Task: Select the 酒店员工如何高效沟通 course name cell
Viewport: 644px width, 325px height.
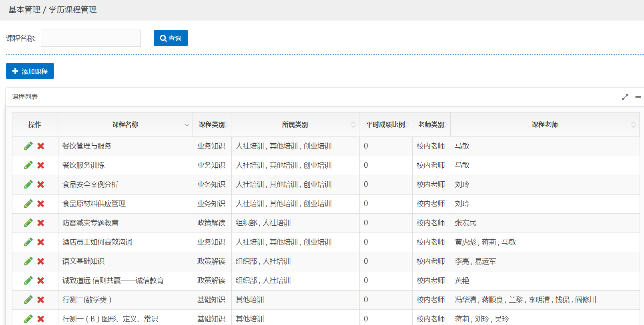Action: 125,242
